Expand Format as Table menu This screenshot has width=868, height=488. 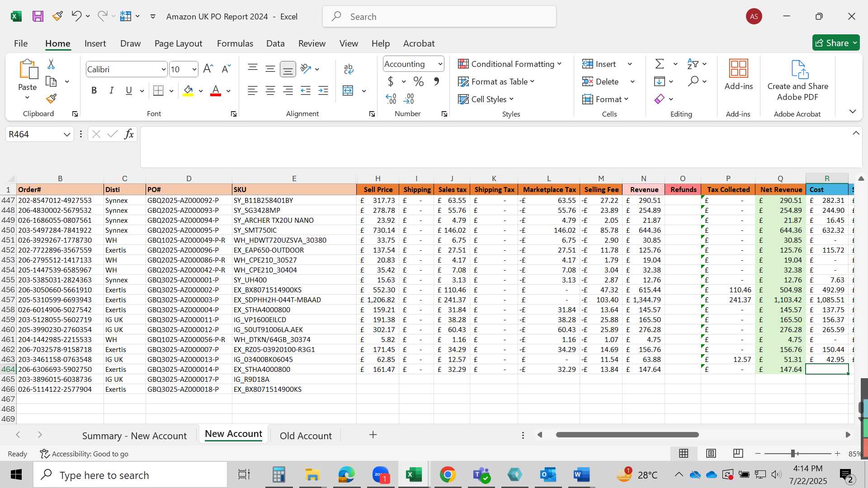click(x=496, y=81)
